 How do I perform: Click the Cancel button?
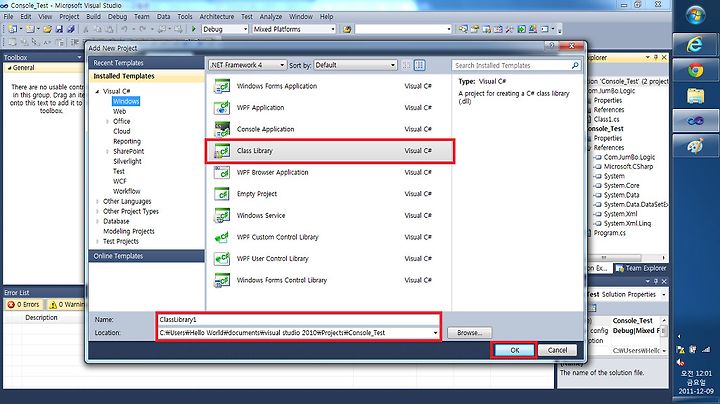pos(557,350)
